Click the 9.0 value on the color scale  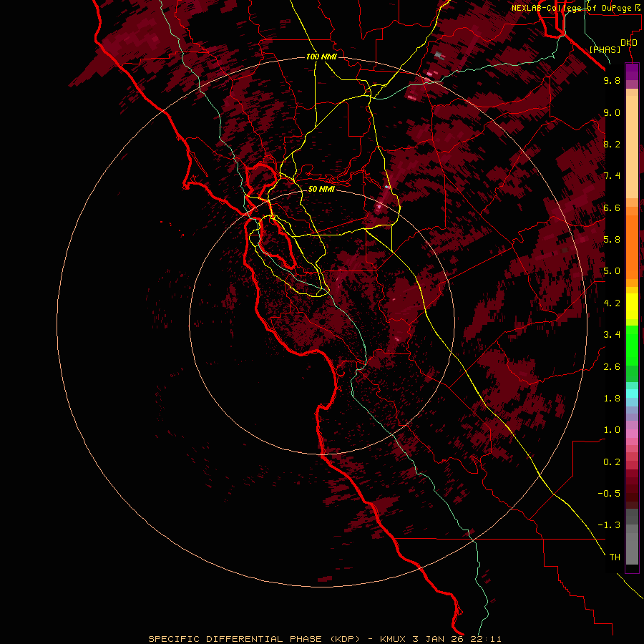(x=612, y=112)
